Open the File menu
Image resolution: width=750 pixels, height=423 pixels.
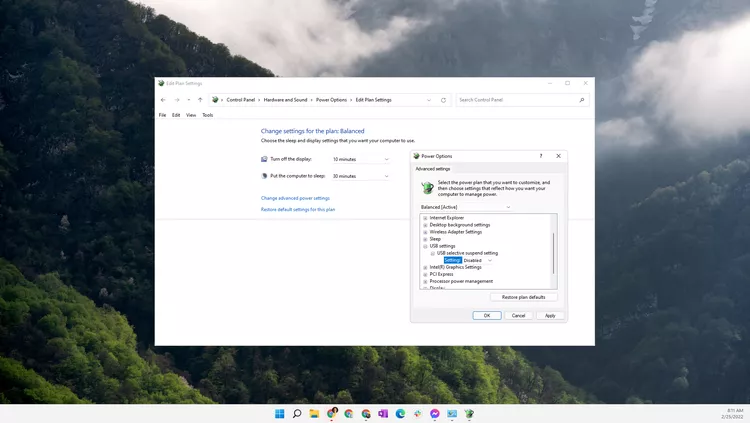pos(163,115)
